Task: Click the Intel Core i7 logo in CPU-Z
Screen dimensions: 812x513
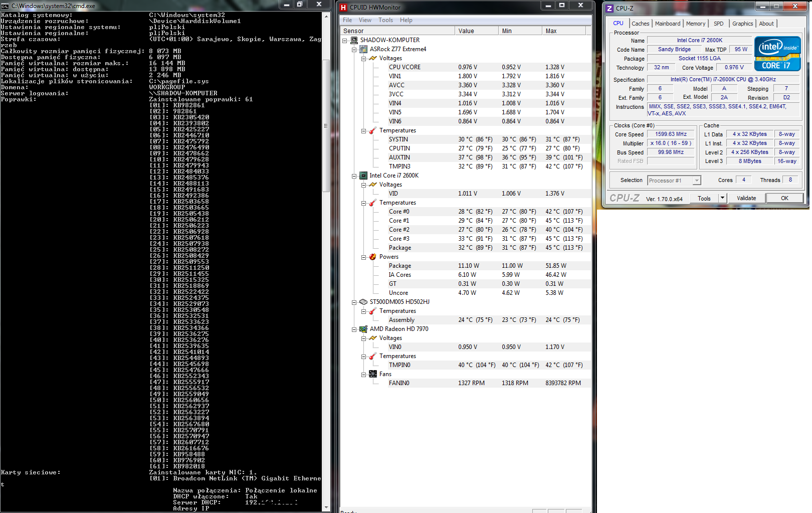Action: pos(777,54)
